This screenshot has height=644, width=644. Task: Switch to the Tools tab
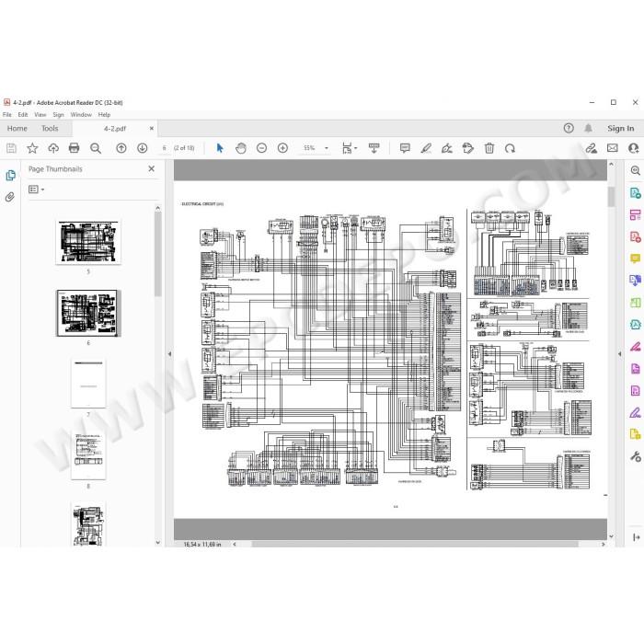(x=50, y=128)
